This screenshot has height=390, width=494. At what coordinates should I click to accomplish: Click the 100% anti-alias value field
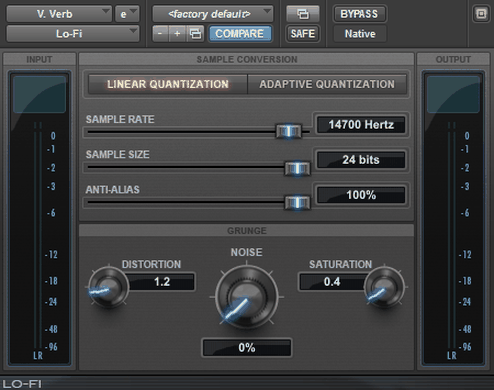tap(361, 195)
